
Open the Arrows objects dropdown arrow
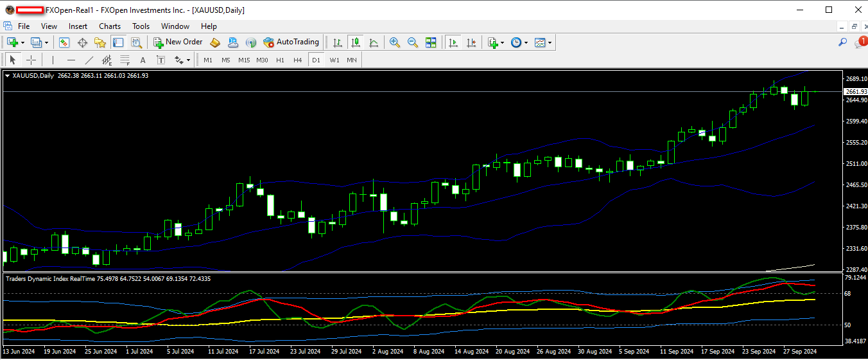[189, 60]
